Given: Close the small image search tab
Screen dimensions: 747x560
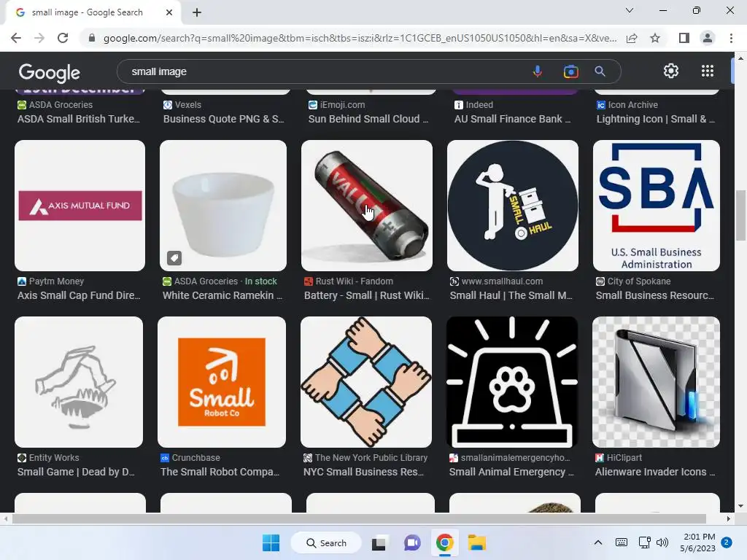Looking at the screenshot, I should point(169,12).
